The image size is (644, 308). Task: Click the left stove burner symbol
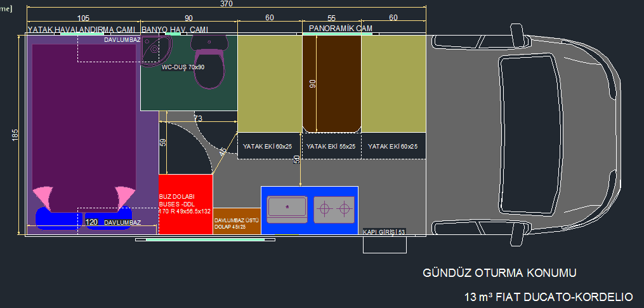click(324, 208)
